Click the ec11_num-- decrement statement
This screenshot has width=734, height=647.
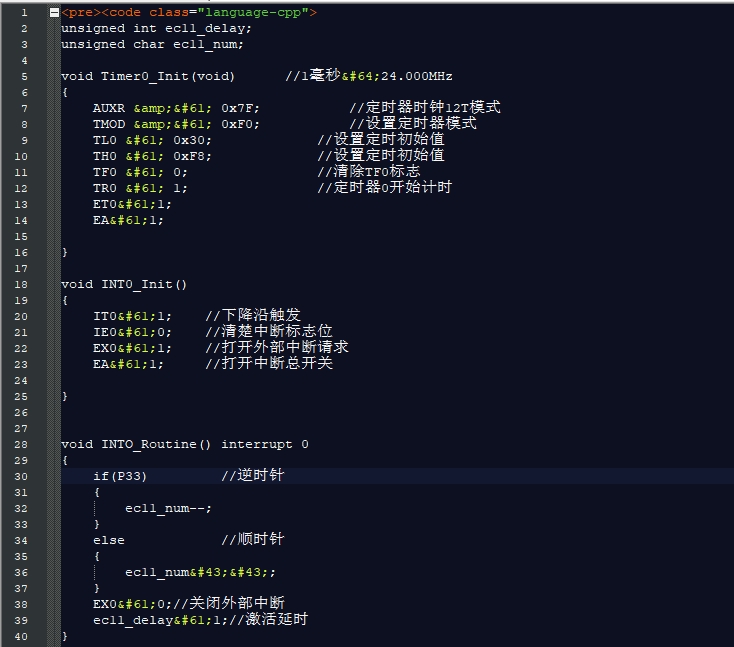click(168, 508)
